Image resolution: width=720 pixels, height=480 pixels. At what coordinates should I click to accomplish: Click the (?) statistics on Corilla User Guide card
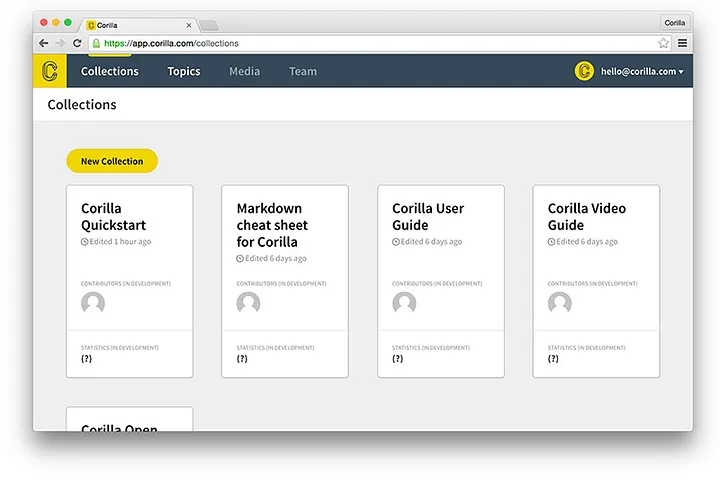click(x=398, y=359)
